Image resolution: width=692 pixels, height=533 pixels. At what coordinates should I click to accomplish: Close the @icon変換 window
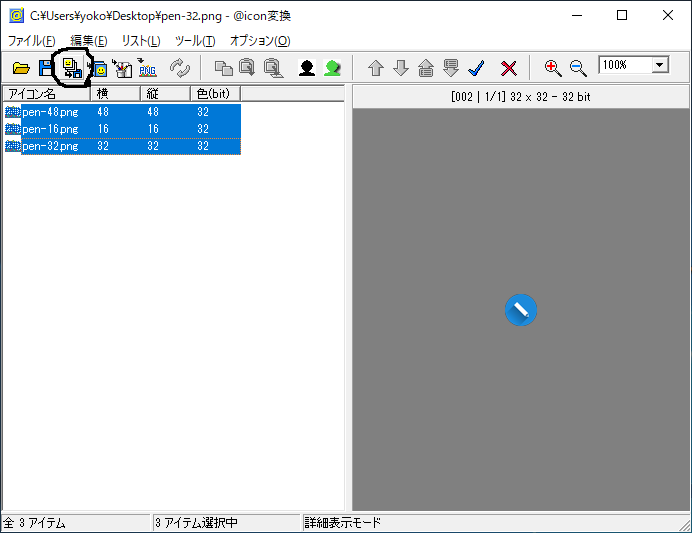(x=668, y=15)
